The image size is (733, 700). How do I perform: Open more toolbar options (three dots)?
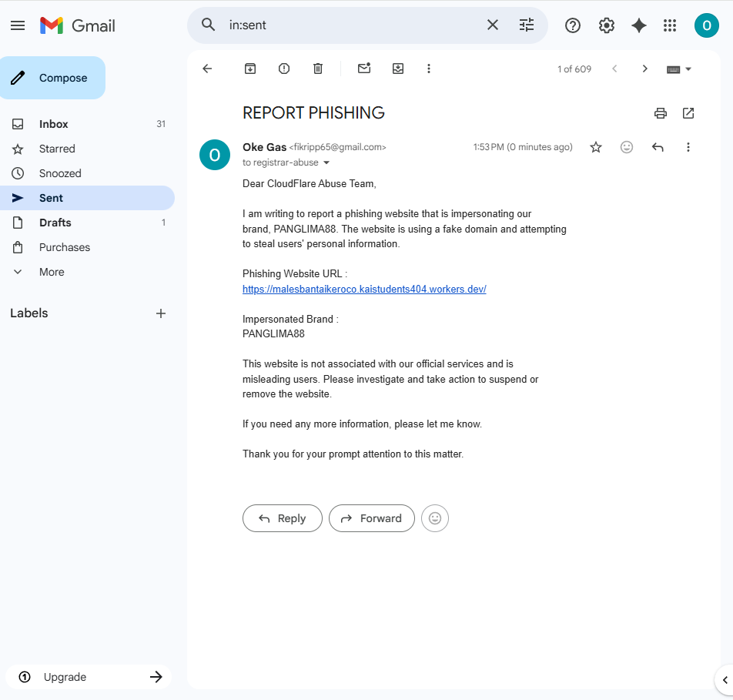(x=429, y=69)
